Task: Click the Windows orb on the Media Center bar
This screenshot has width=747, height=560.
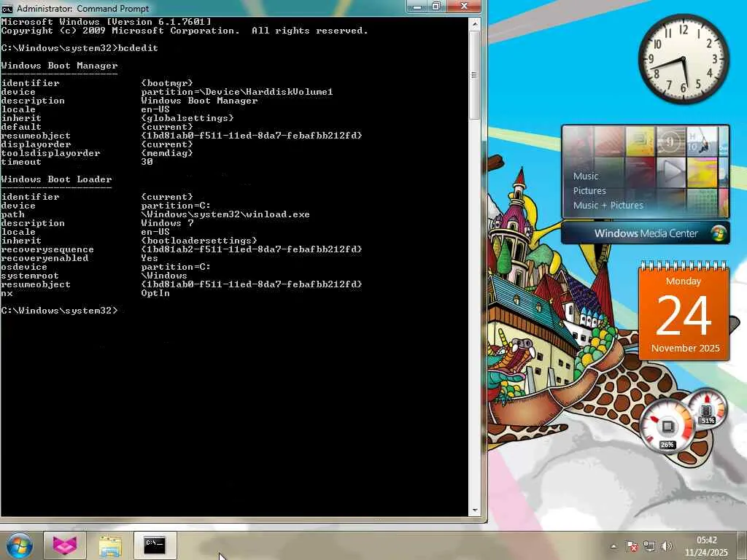Action: pos(718,233)
